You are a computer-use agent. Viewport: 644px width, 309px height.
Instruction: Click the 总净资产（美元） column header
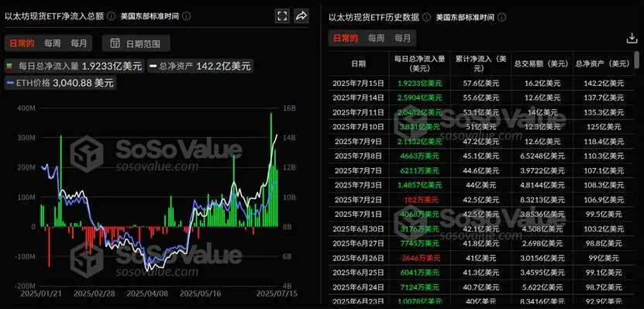coord(602,64)
